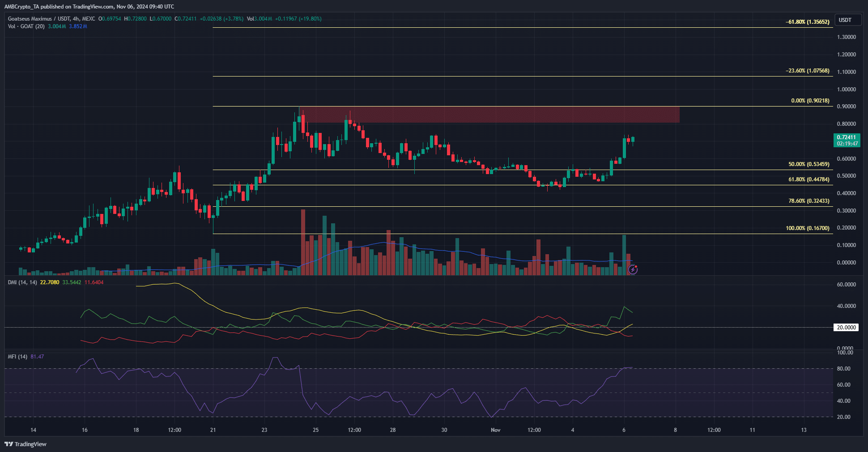This screenshot has width=868, height=452.
Task: Click the 50.00% (0.53459) Fibonacci level label
Action: [x=808, y=164]
